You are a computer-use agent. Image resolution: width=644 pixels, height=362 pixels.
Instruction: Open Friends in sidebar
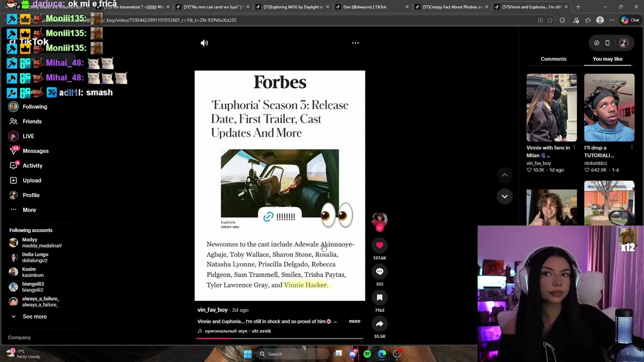[25, 121]
